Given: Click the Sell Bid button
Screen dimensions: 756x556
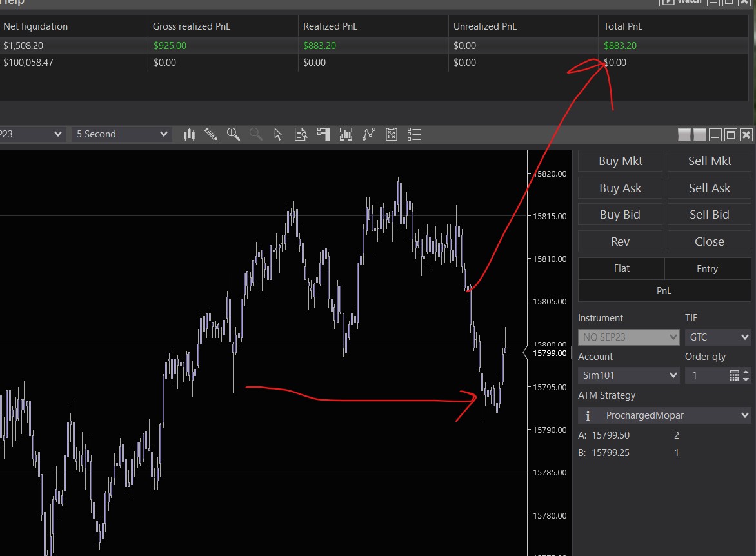Looking at the screenshot, I should [709, 214].
